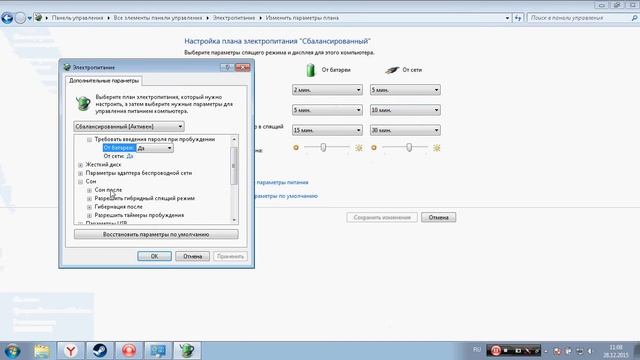Click the scroll-down arrow of the settings tree
640x360 pixels.
[x=234, y=220]
